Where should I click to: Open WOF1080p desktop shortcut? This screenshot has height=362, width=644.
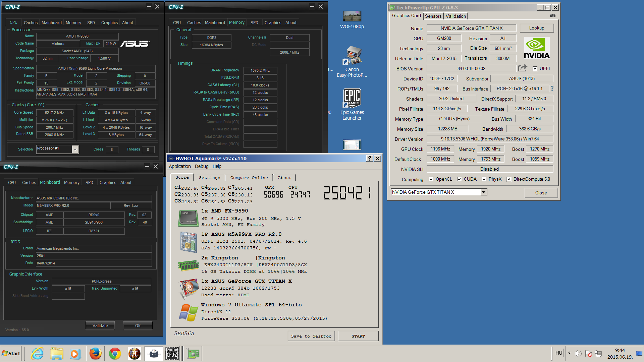pos(352,20)
